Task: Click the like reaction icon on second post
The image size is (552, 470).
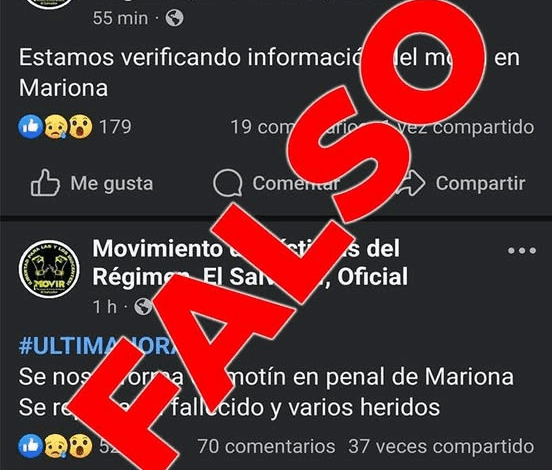Action: [x=31, y=446]
